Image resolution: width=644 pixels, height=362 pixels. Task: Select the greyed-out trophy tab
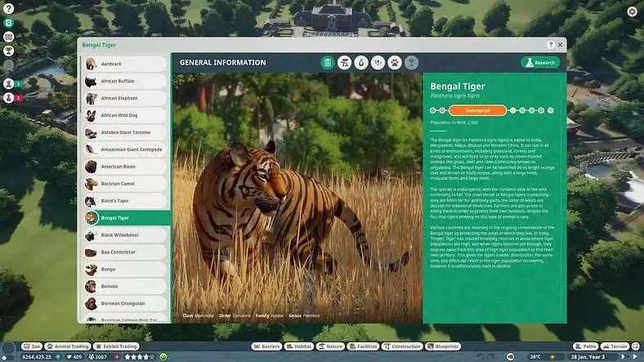[412, 63]
